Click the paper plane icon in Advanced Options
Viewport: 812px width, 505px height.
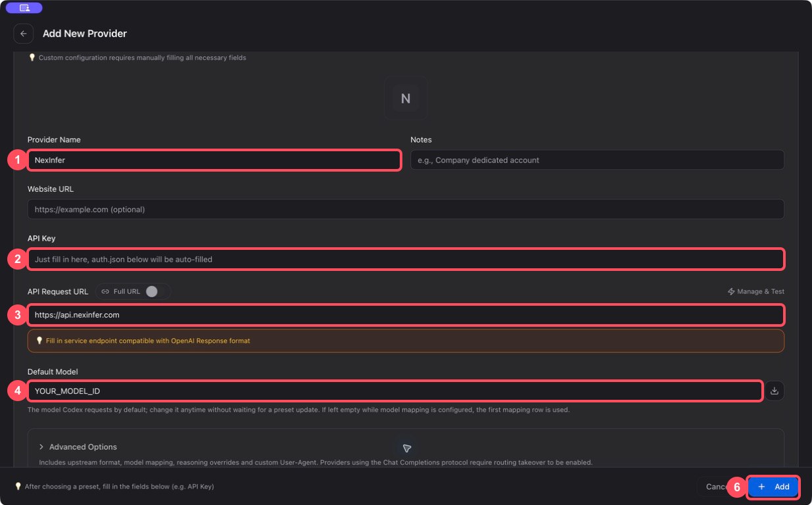point(407,448)
